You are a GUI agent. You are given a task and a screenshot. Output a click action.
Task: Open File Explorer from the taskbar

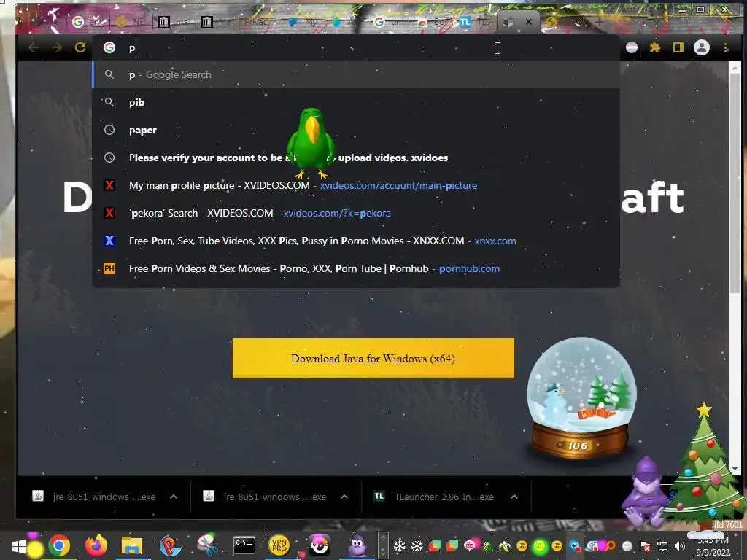pyautogui.click(x=132, y=545)
